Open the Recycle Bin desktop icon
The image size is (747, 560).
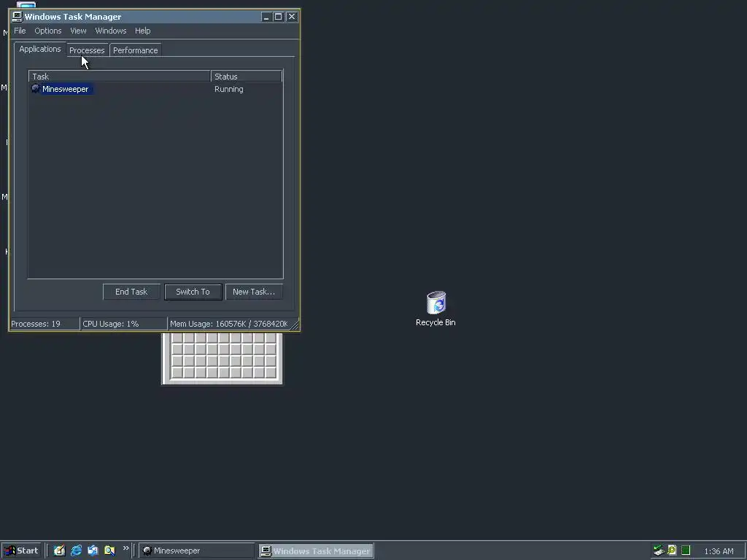coord(436,308)
